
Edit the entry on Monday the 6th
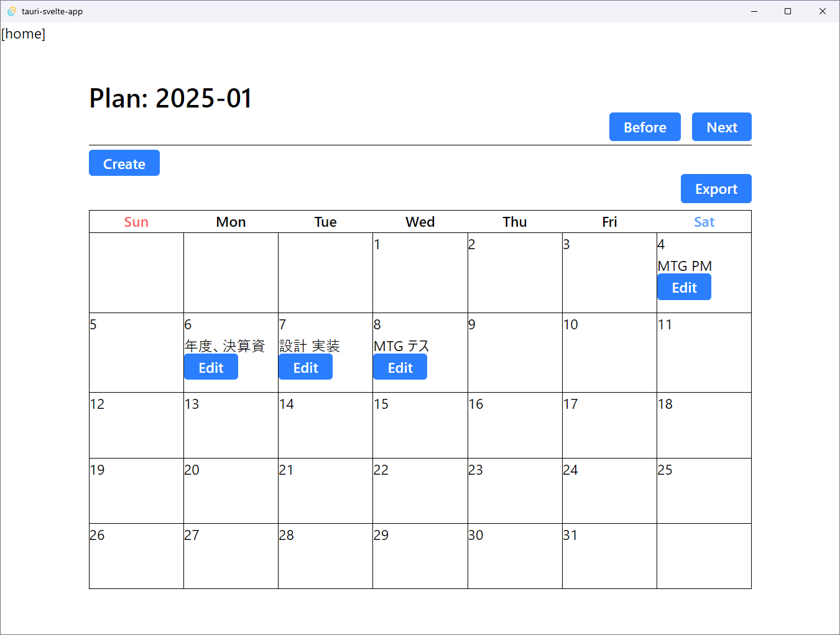click(211, 367)
